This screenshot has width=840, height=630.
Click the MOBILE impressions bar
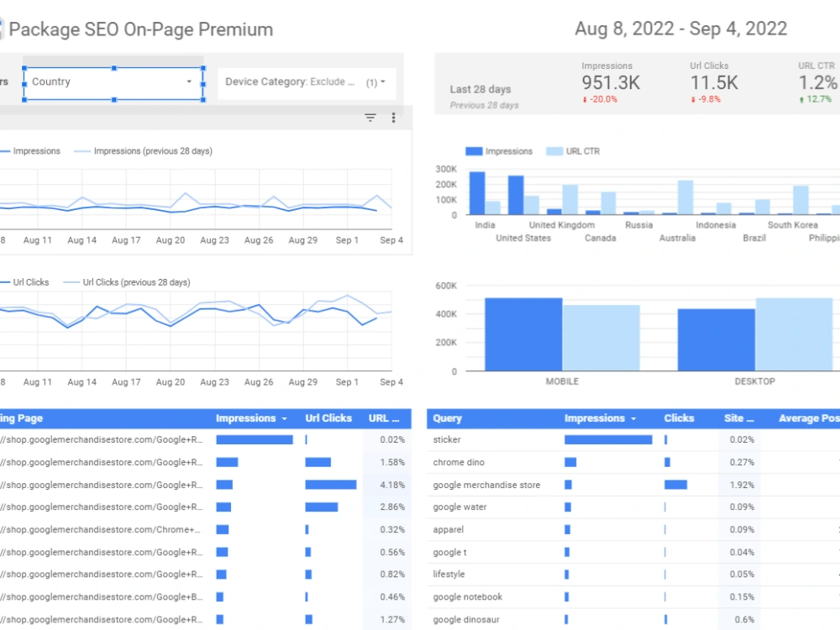point(523,334)
